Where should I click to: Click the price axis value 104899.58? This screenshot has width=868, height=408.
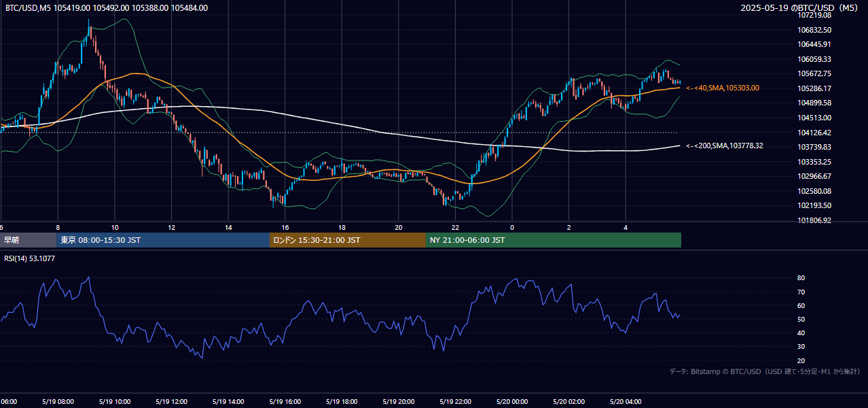[x=814, y=103]
